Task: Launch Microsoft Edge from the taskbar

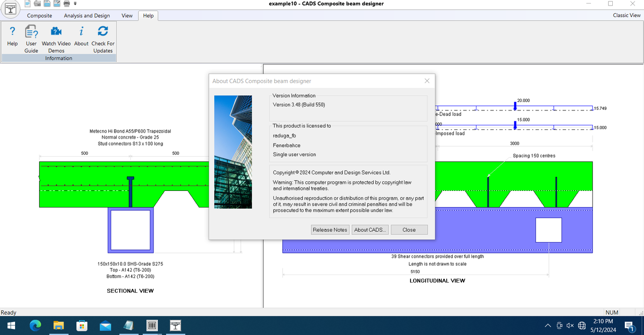Action: [x=35, y=325]
